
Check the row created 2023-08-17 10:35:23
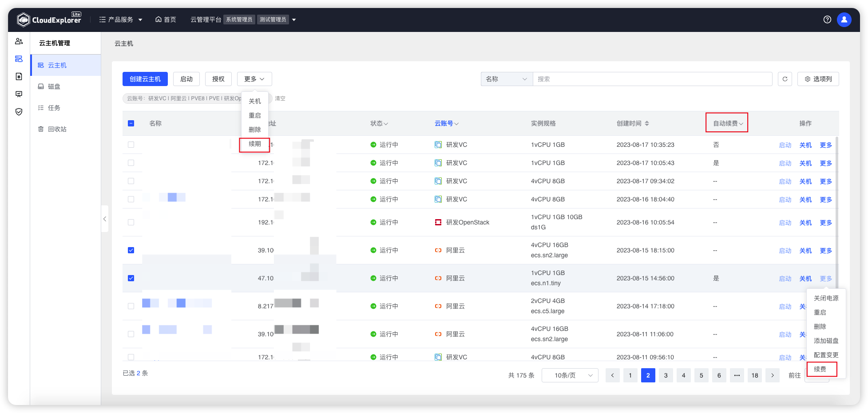(131, 145)
